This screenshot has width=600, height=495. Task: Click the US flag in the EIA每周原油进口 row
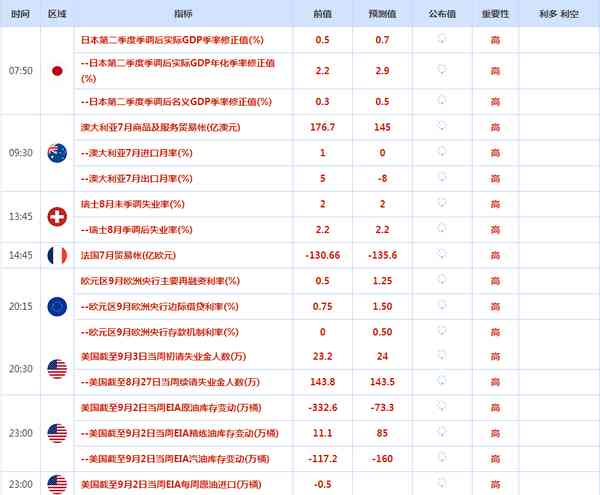coord(57,484)
